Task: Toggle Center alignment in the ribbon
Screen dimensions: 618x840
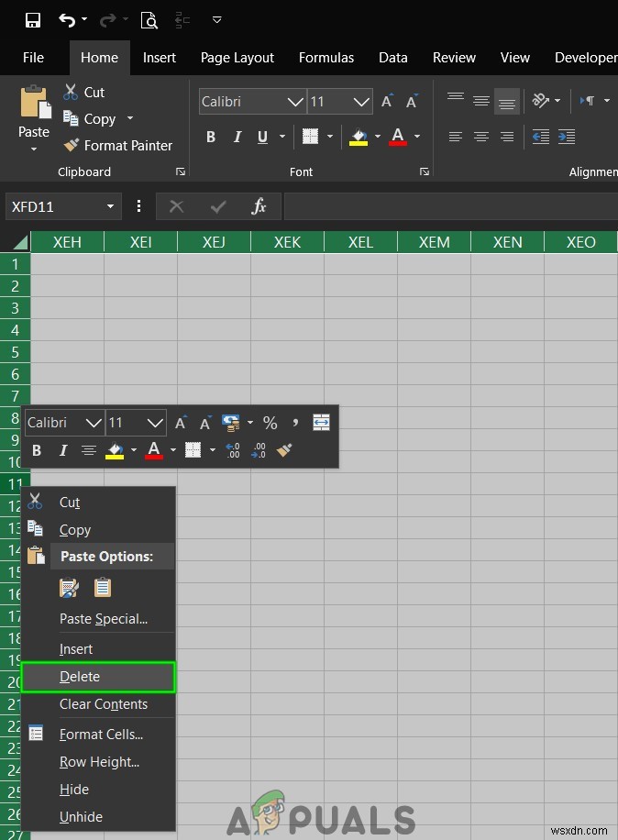Action: click(x=481, y=137)
